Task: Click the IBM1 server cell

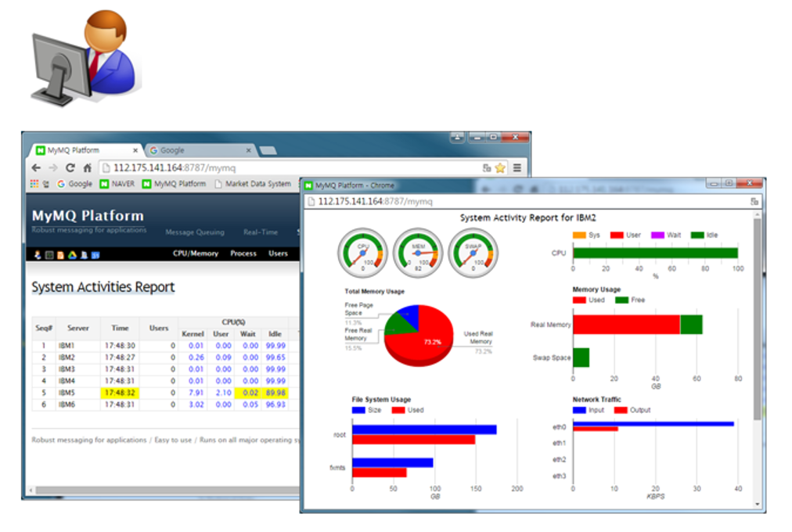Action: [x=77, y=346]
